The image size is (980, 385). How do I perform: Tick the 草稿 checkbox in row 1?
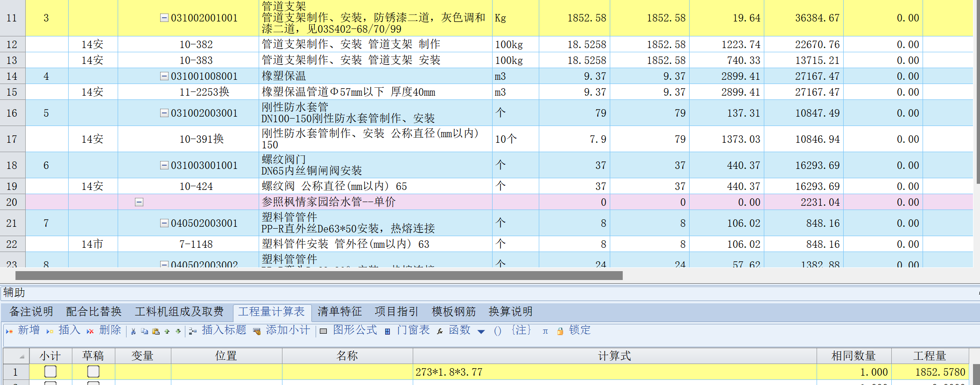point(93,371)
